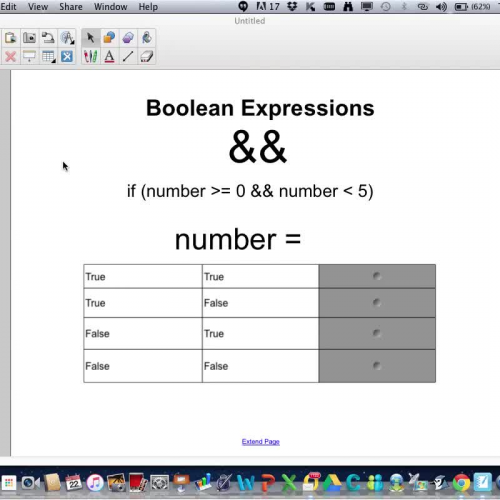Image resolution: width=500 pixels, height=500 pixels.
Task: Click the Dropbox icon in menu bar
Action: point(292,7)
